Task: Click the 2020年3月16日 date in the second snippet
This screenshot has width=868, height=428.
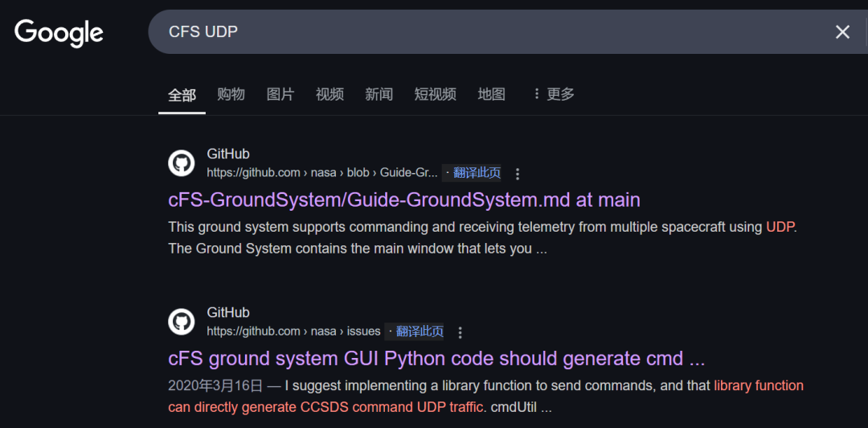Action: tap(216, 386)
